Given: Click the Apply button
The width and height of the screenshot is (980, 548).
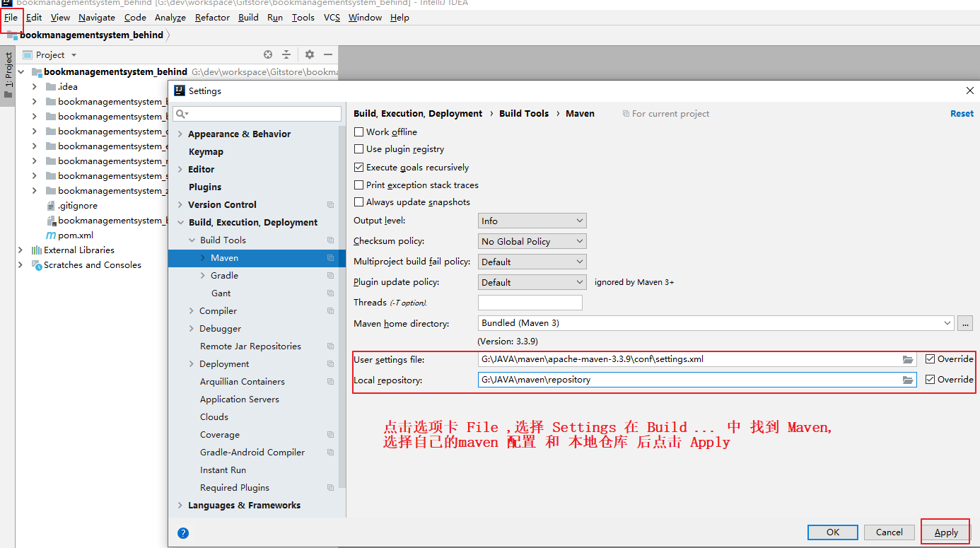Looking at the screenshot, I should (946, 532).
